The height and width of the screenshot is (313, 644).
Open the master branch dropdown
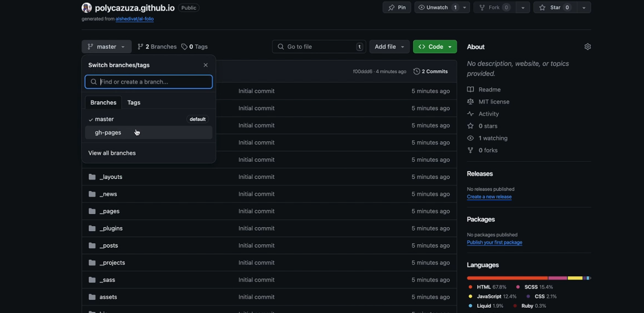(x=107, y=47)
